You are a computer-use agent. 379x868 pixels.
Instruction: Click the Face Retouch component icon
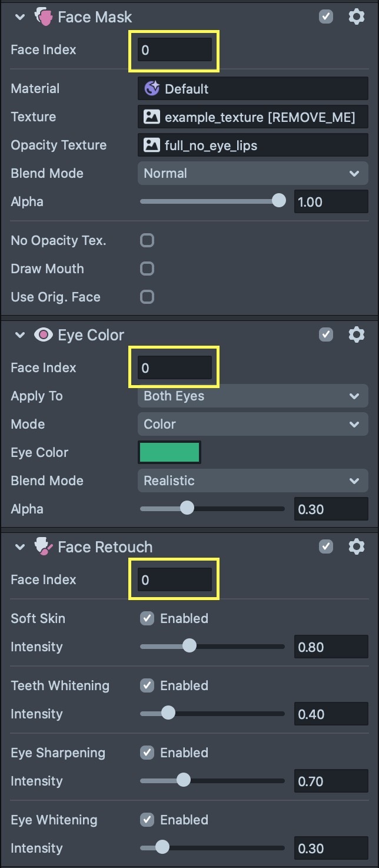coord(43,547)
